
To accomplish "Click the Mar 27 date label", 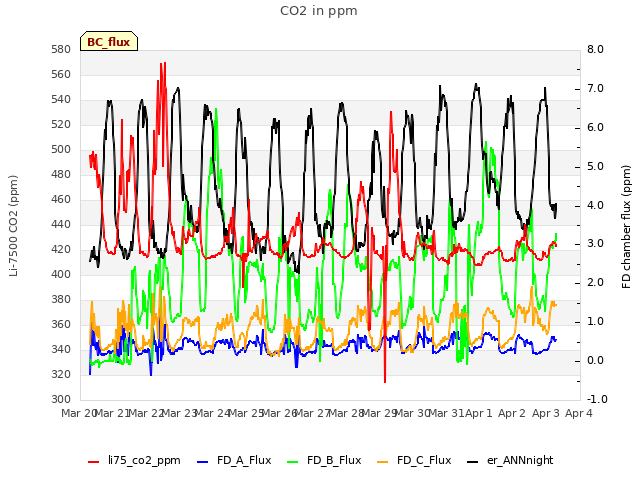I will 312,413.
